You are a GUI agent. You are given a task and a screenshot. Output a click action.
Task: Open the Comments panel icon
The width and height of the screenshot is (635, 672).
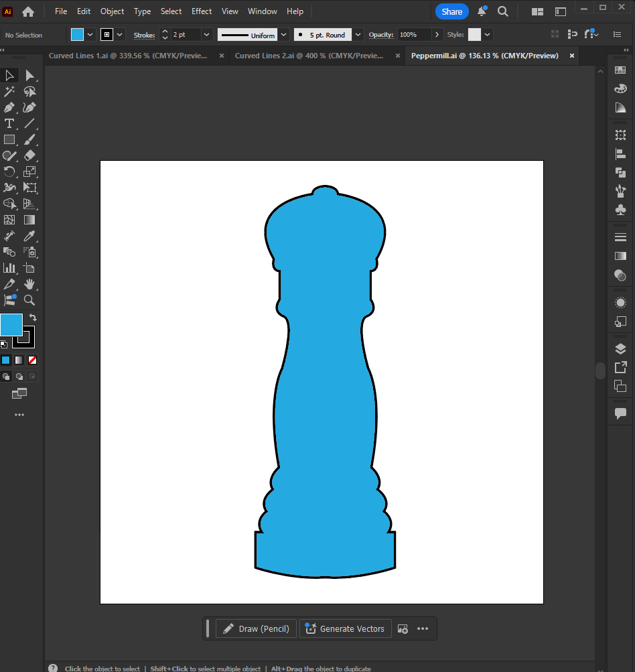point(620,413)
